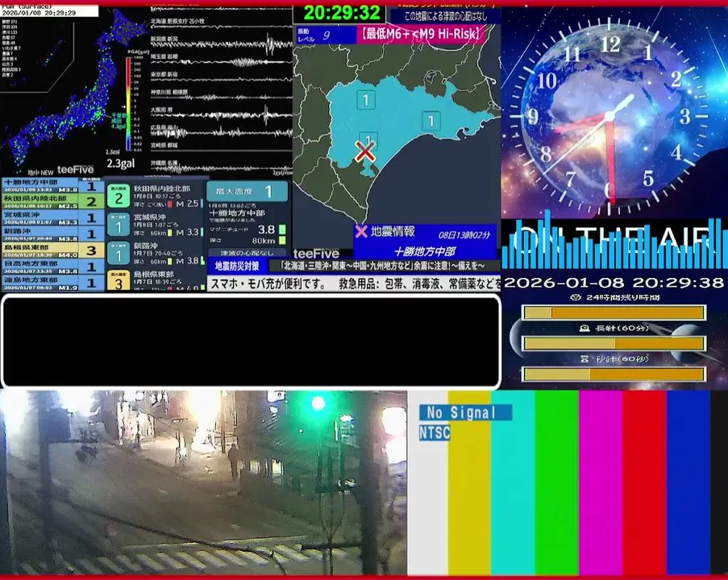
Task: Click the 地震防災対策 blue label
Action: click(237, 266)
